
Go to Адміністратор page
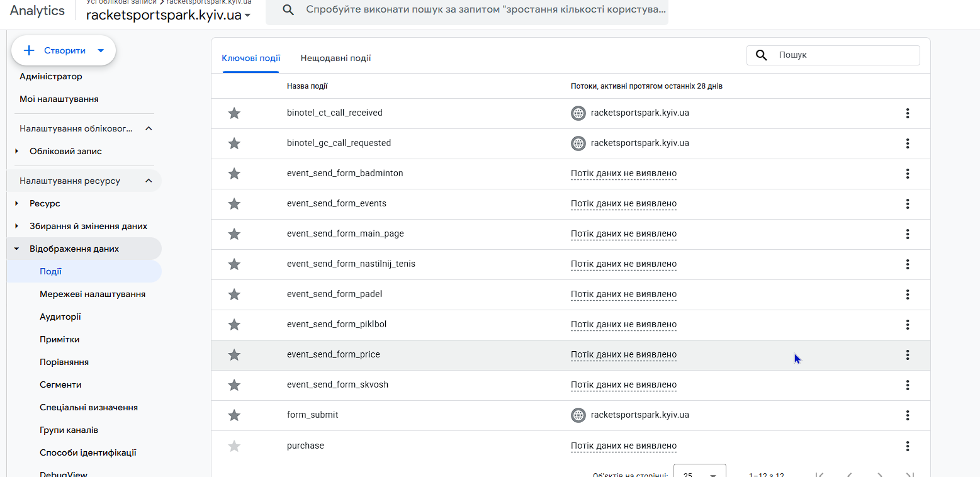point(51,77)
